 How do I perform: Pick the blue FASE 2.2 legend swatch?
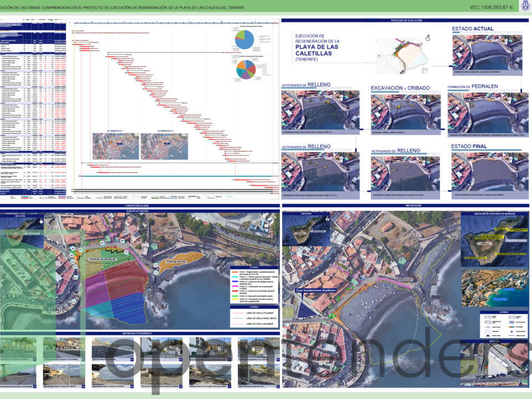(x=235, y=282)
